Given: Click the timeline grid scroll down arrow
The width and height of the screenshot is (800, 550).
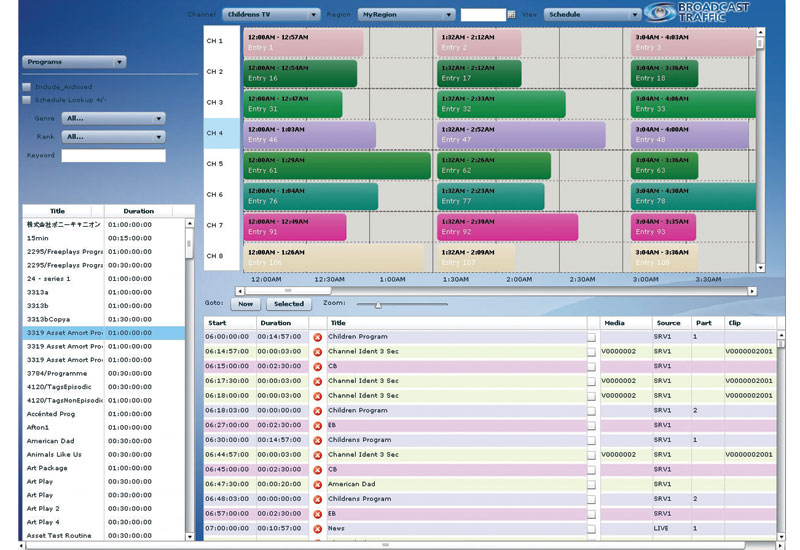Looking at the screenshot, I should (x=760, y=268).
